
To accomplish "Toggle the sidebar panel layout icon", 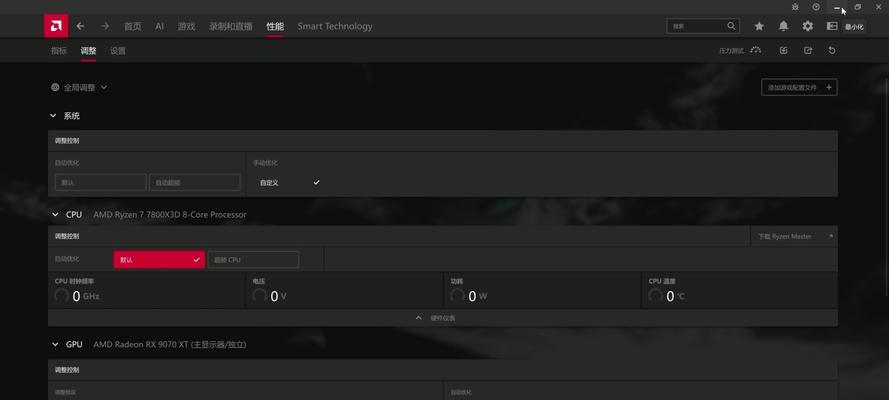I will pos(832,26).
